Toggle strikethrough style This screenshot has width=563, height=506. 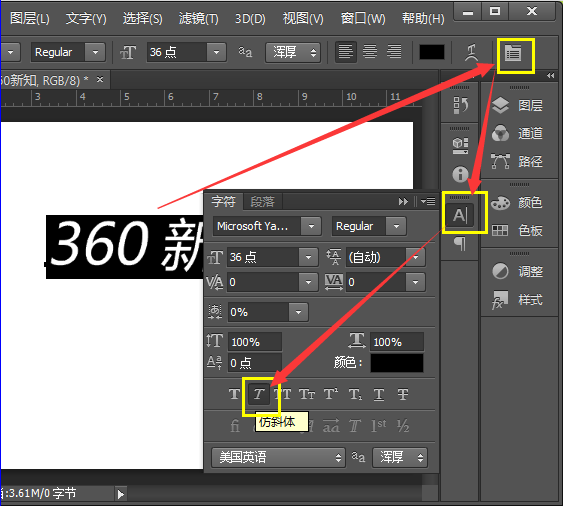[x=403, y=394]
